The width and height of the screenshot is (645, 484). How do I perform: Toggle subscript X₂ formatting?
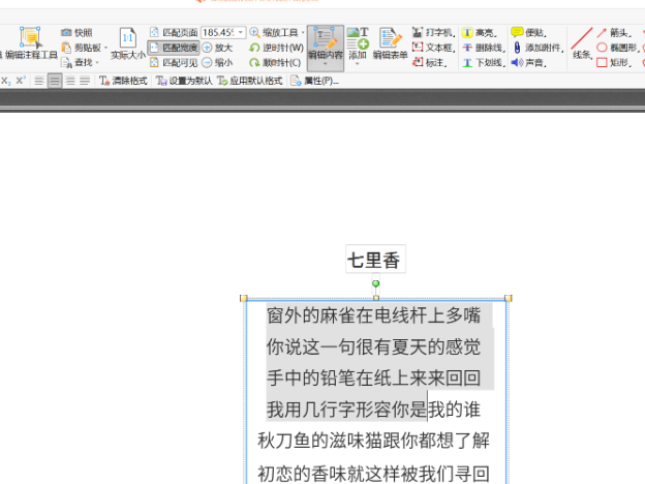6,81
